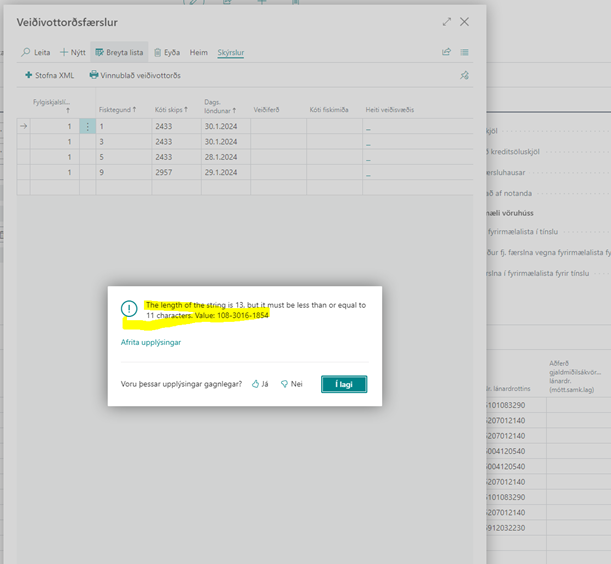Click the Afrita upplýsingar link
Screen dimensions: 611x564
(149, 342)
